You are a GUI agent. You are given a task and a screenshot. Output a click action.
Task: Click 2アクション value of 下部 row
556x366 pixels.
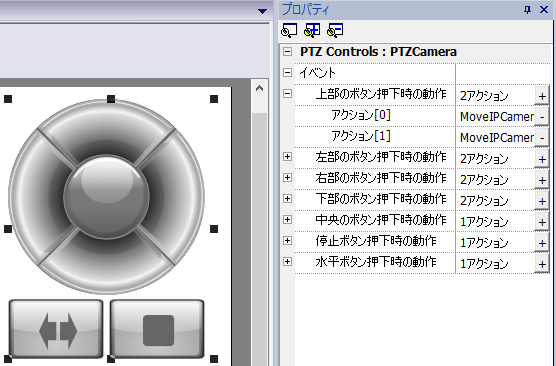484,201
